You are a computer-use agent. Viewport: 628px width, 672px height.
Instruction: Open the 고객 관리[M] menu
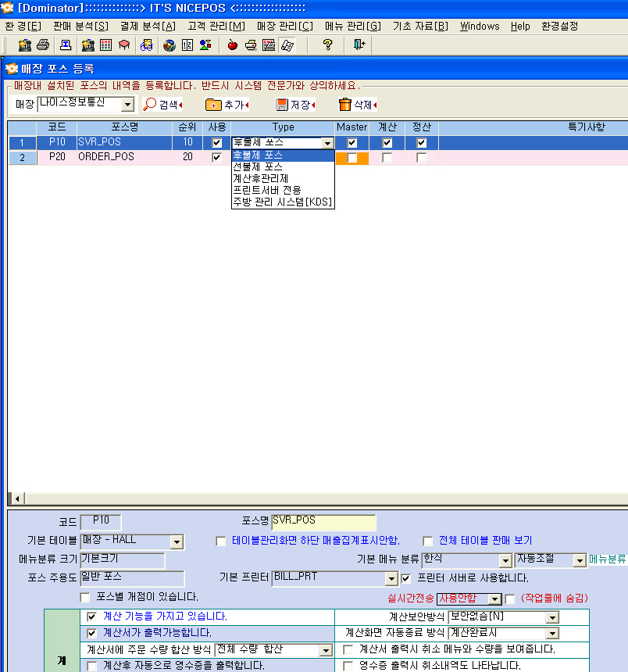(x=216, y=26)
